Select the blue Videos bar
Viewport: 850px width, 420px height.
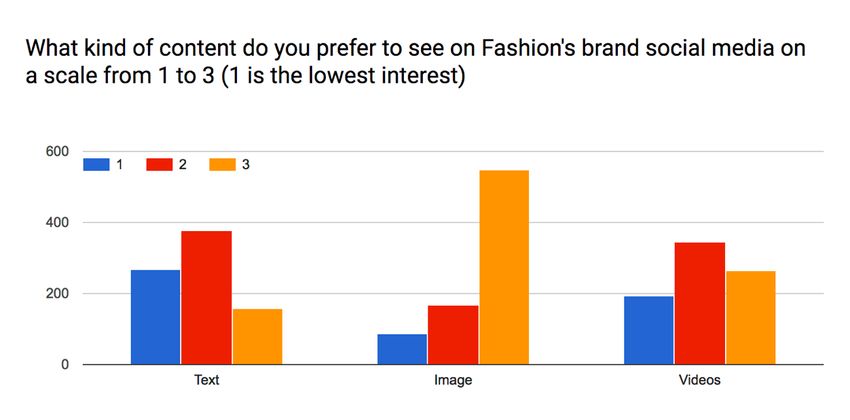[648, 330]
